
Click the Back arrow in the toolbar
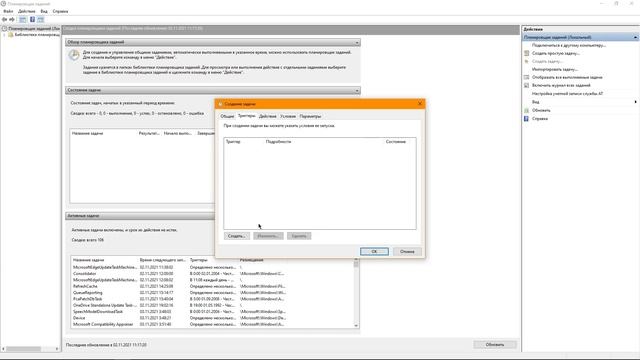click(4, 20)
